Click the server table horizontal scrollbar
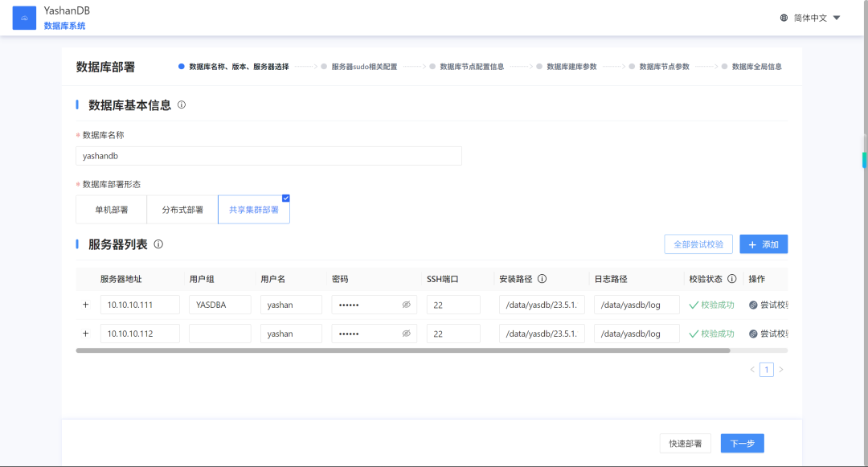Viewport: 868px width, 467px height. [403, 350]
